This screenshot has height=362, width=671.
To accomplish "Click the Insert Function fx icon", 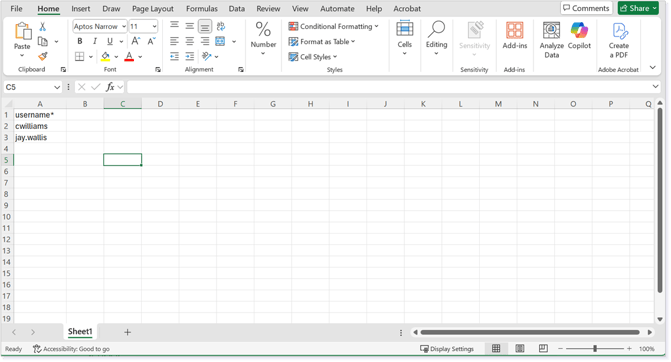I will click(x=110, y=87).
